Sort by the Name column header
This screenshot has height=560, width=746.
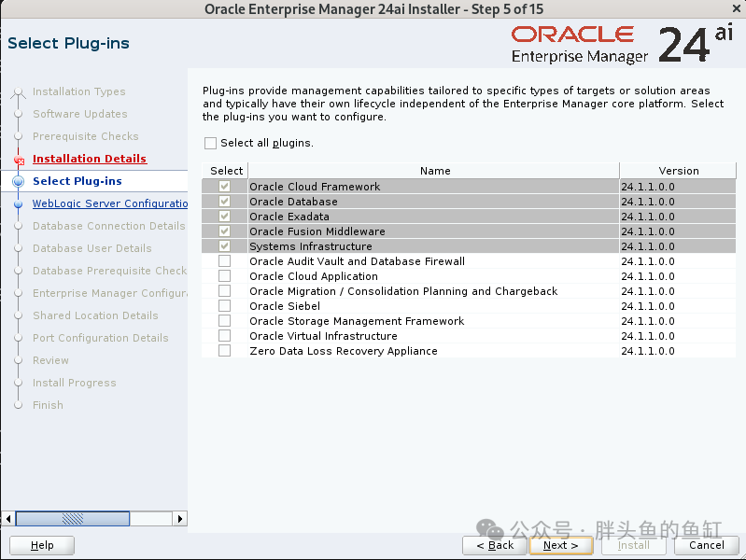coord(434,170)
